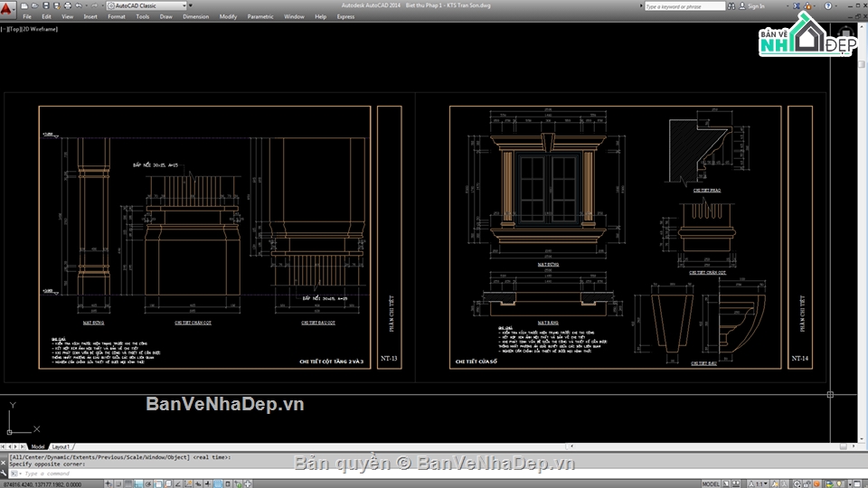Click the New drawing icon
The height and width of the screenshot is (488, 868).
click(24, 5)
